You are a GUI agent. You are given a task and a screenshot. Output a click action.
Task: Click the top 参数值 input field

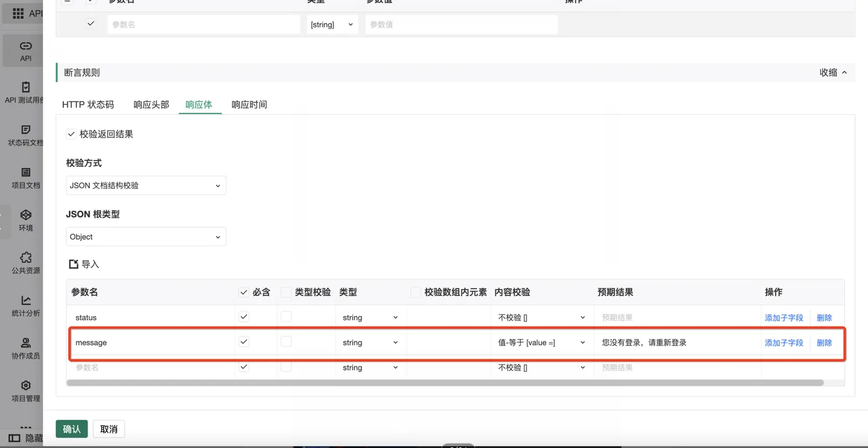(x=461, y=24)
